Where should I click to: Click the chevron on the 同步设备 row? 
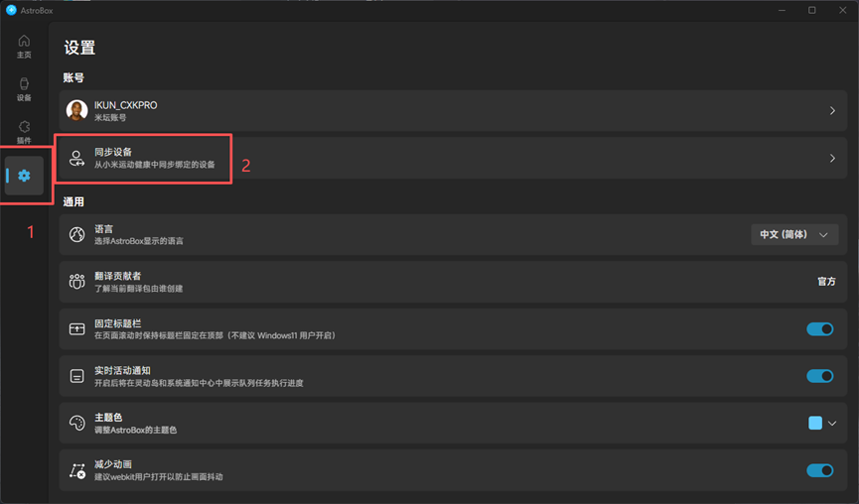click(831, 158)
